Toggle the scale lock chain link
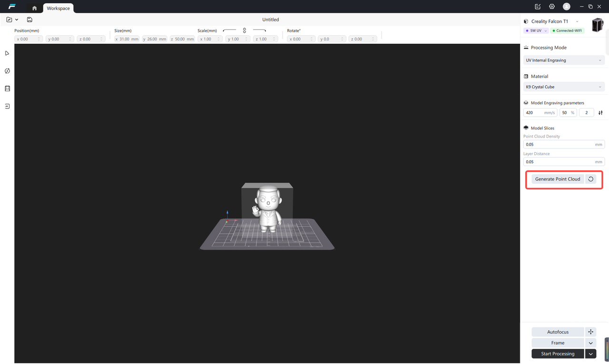 (x=245, y=30)
